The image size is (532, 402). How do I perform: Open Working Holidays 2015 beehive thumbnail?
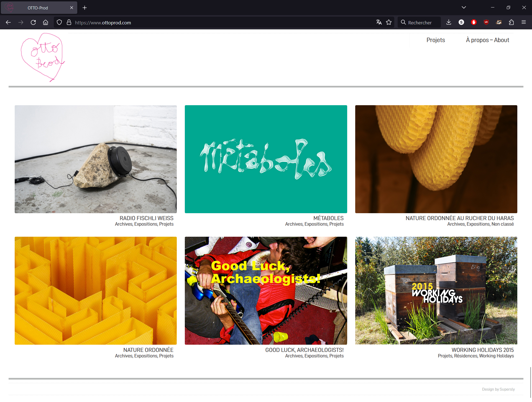click(436, 290)
